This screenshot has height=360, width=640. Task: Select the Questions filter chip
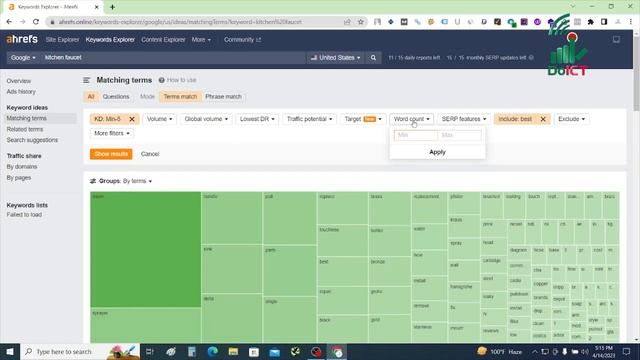pyautogui.click(x=116, y=97)
